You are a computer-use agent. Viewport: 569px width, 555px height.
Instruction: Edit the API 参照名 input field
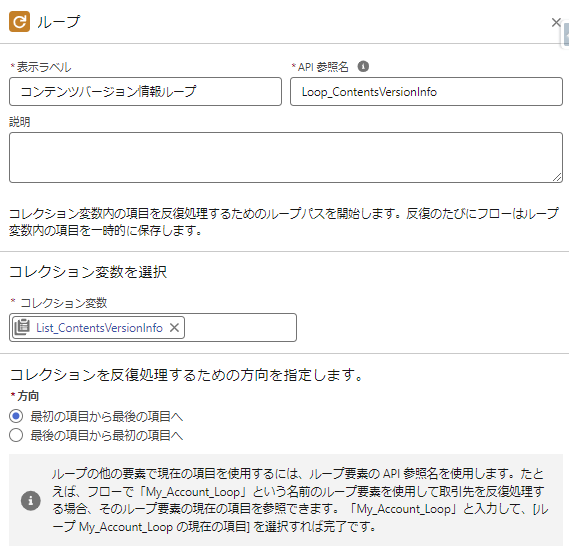426,91
